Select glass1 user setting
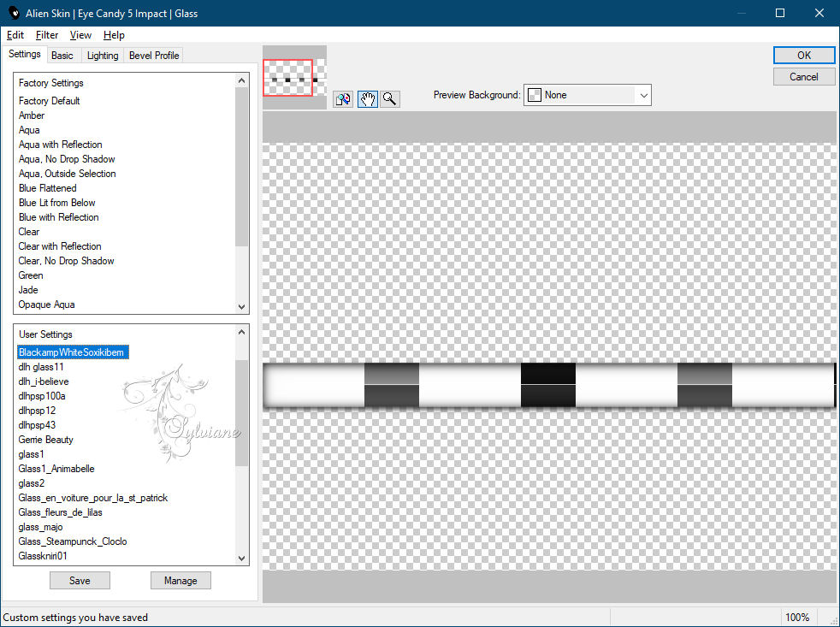This screenshot has height=627, width=840. click(x=32, y=454)
